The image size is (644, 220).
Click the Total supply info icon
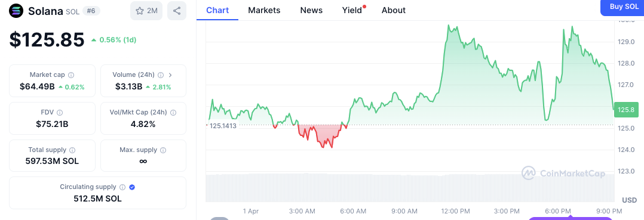coord(73,150)
